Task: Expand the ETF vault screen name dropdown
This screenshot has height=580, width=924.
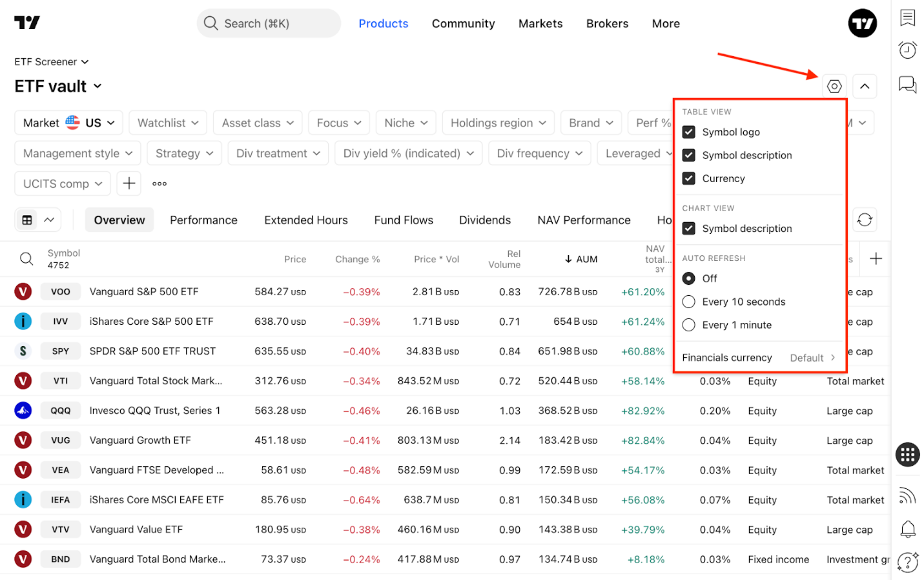Action: click(58, 87)
